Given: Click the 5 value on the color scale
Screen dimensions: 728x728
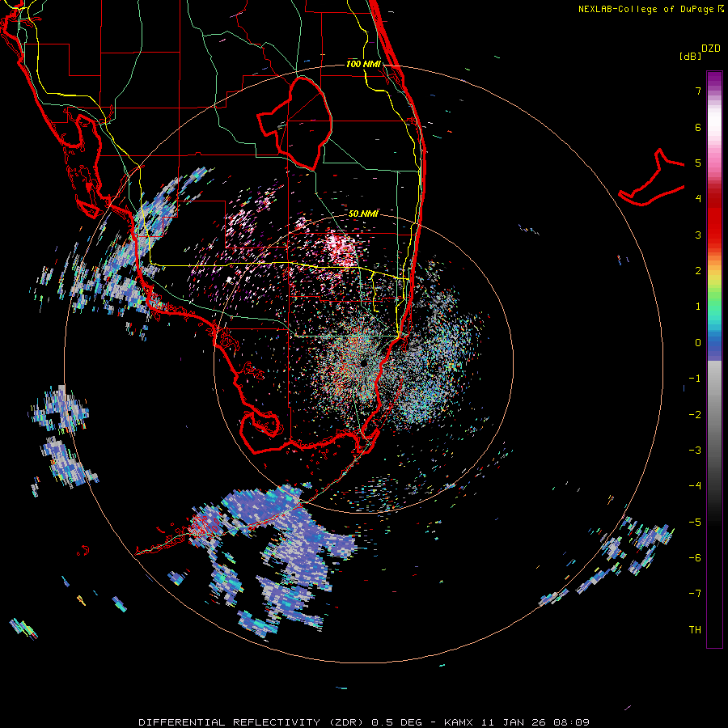Looking at the screenshot, I should click(x=698, y=163).
